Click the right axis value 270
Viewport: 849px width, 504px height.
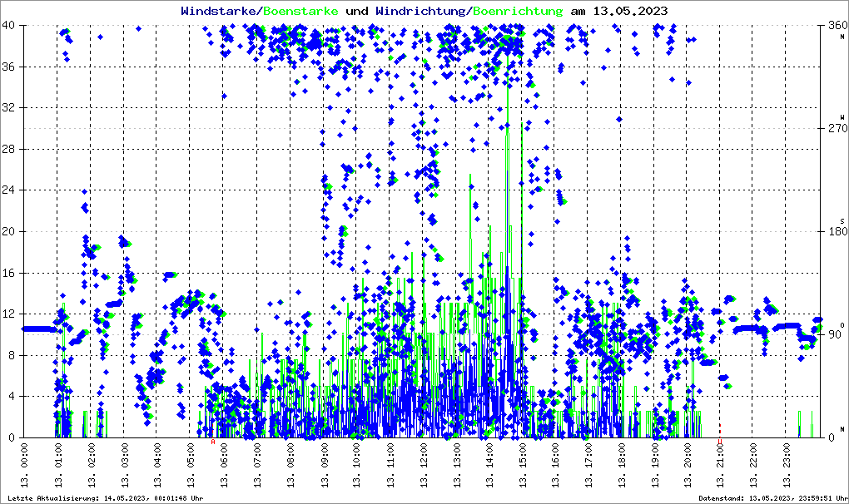point(837,128)
